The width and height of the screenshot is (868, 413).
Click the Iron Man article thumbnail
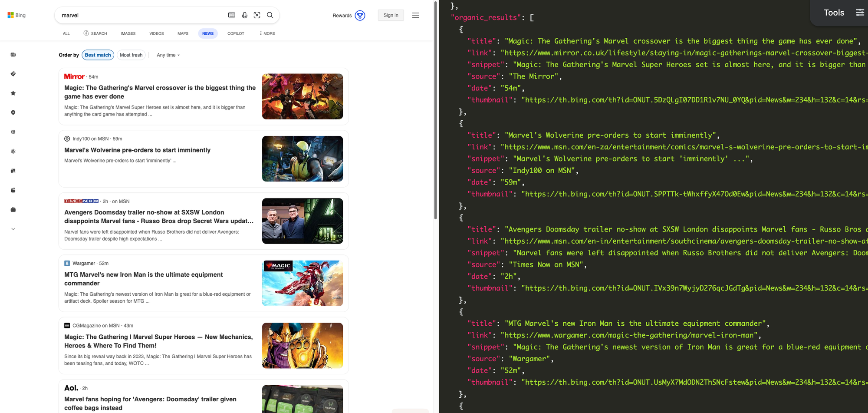pos(302,283)
